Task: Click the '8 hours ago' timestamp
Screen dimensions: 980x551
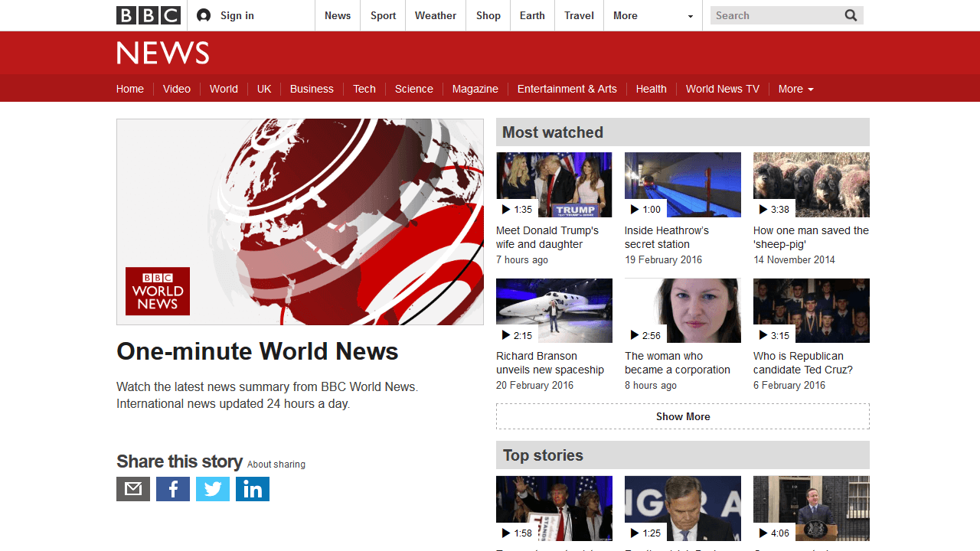Action: tap(651, 385)
